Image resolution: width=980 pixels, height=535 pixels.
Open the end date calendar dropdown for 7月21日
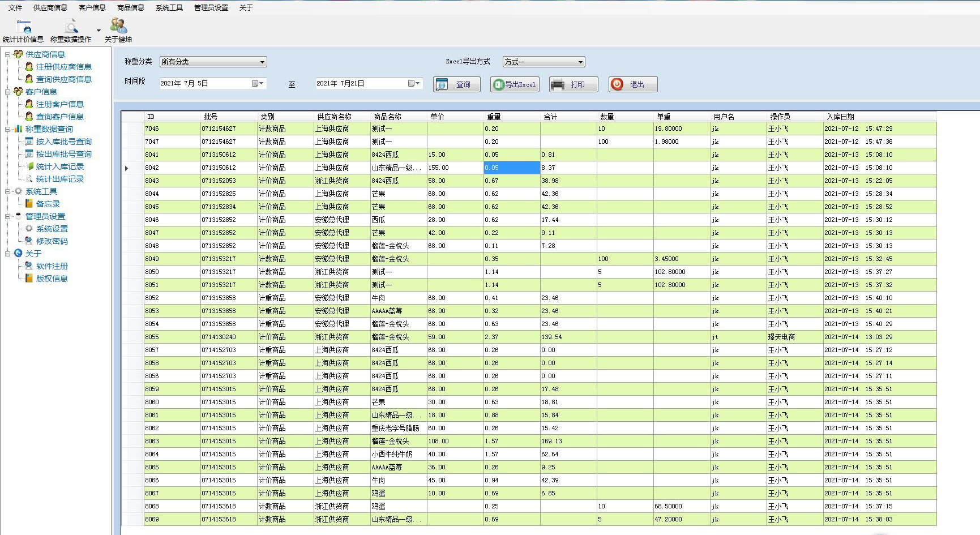(x=414, y=83)
